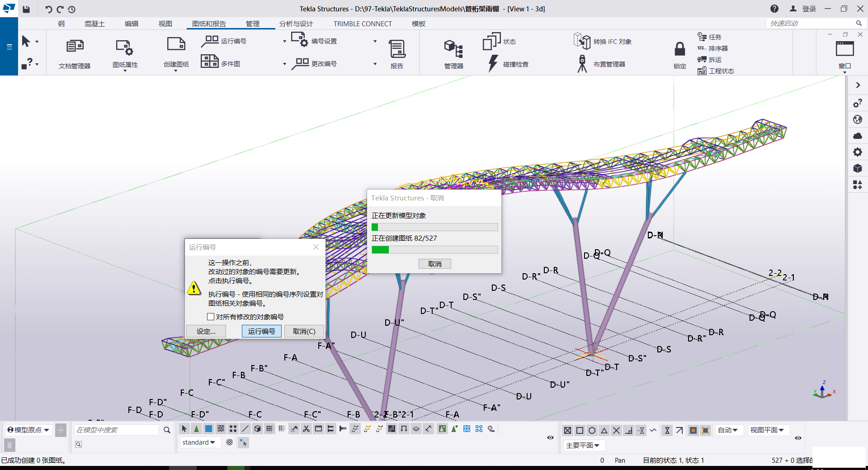Open the 管理器 organizer
Image resolution: width=868 pixels, height=470 pixels.
click(x=453, y=53)
